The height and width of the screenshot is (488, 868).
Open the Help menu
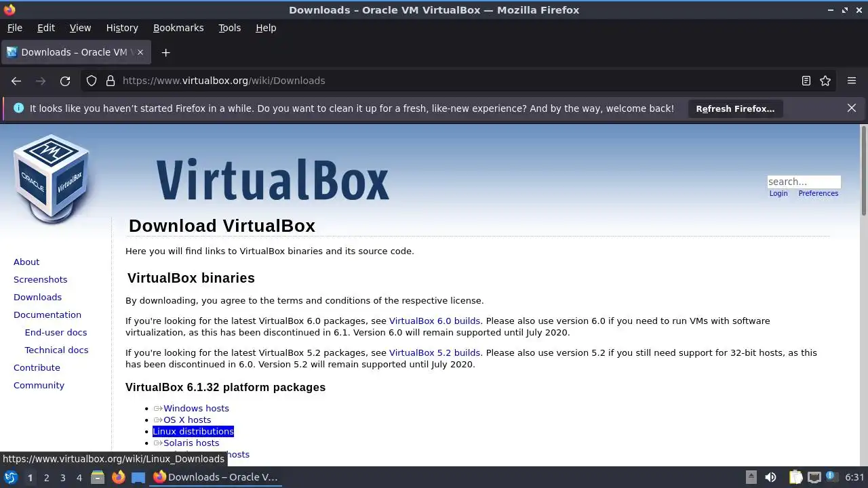(266, 28)
